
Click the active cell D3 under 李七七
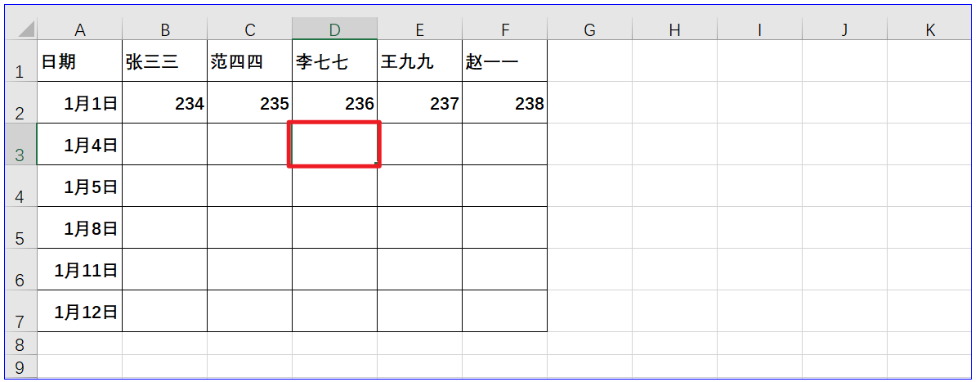pyautogui.click(x=334, y=145)
